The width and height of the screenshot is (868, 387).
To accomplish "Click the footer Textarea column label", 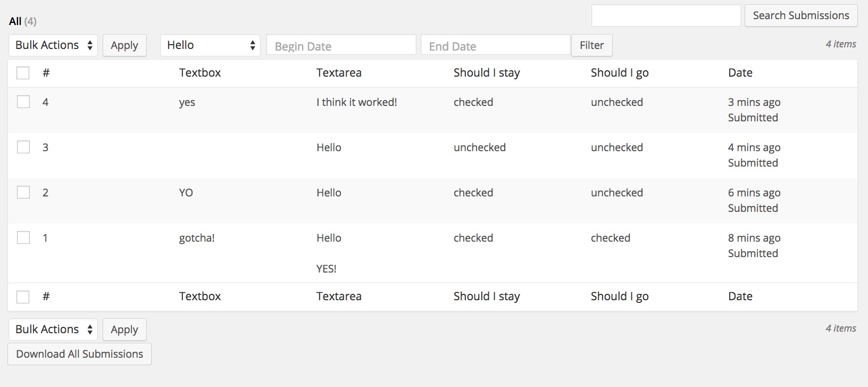I will [339, 297].
